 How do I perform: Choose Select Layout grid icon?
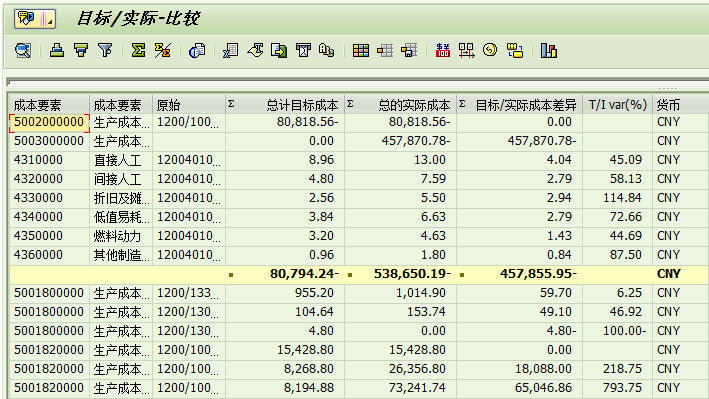point(385,50)
